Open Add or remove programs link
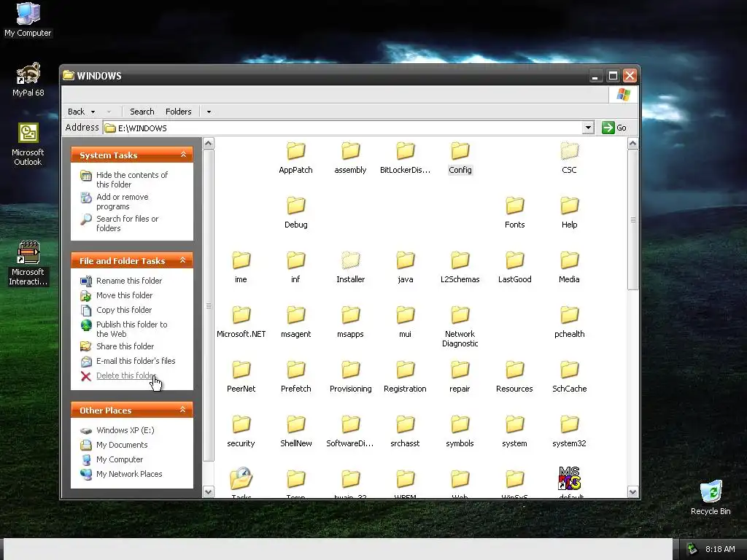 [123, 201]
